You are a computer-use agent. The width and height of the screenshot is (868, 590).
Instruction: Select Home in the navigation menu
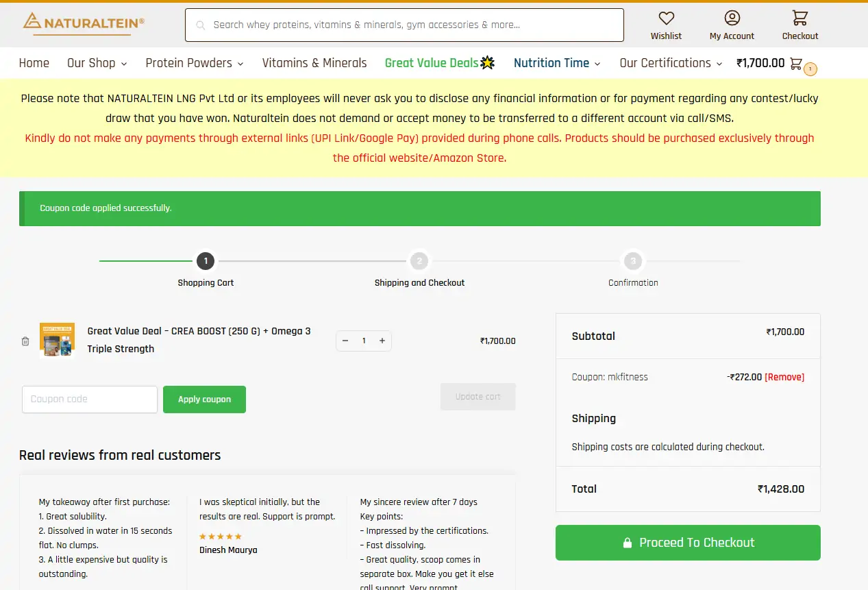pyautogui.click(x=34, y=62)
